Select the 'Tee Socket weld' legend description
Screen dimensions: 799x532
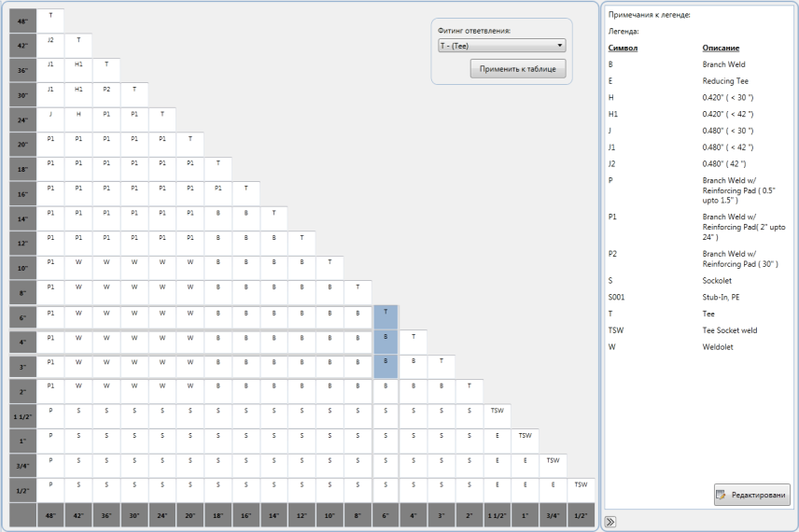click(730, 330)
